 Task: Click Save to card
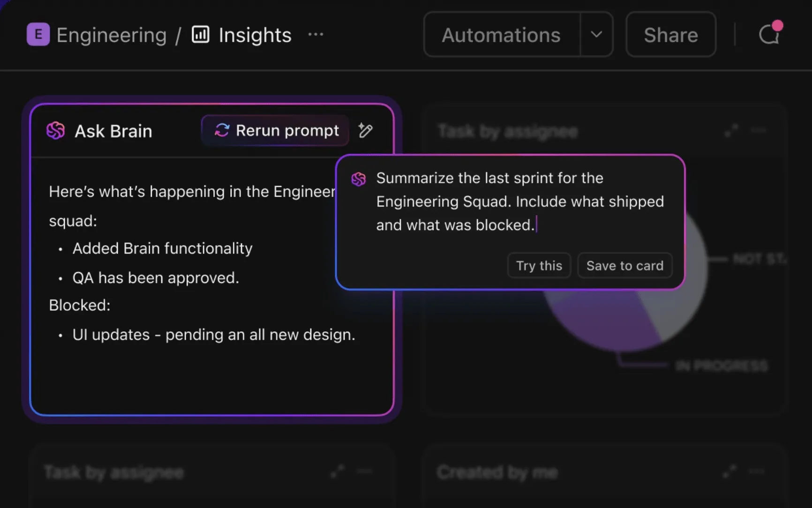pyautogui.click(x=625, y=266)
